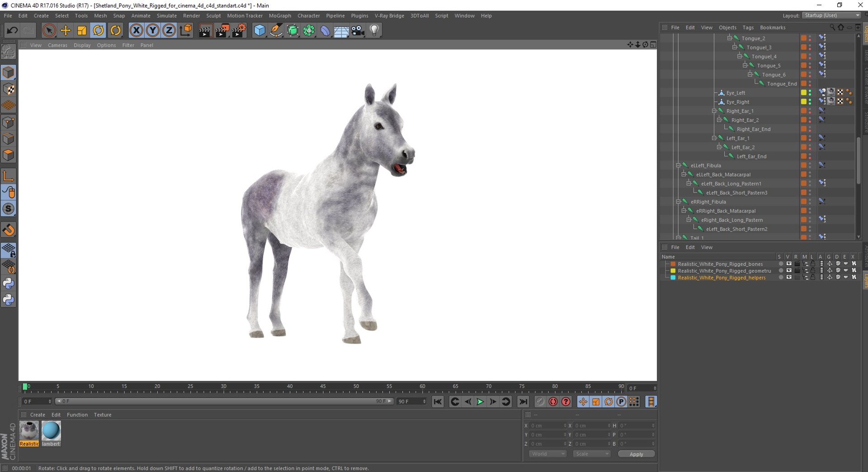
Task: Collapse the Left_Ear_1 node
Action: point(714,138)
